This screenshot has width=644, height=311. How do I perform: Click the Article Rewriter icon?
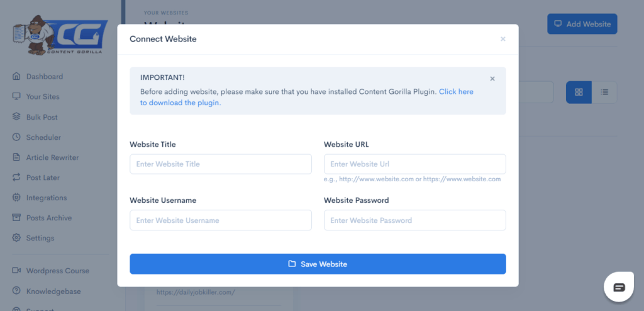[x=16, y=157]
